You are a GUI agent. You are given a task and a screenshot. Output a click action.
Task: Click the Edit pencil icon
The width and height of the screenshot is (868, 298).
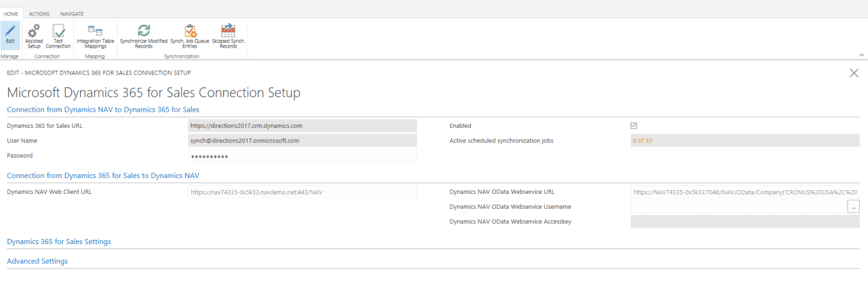(10, 31)
